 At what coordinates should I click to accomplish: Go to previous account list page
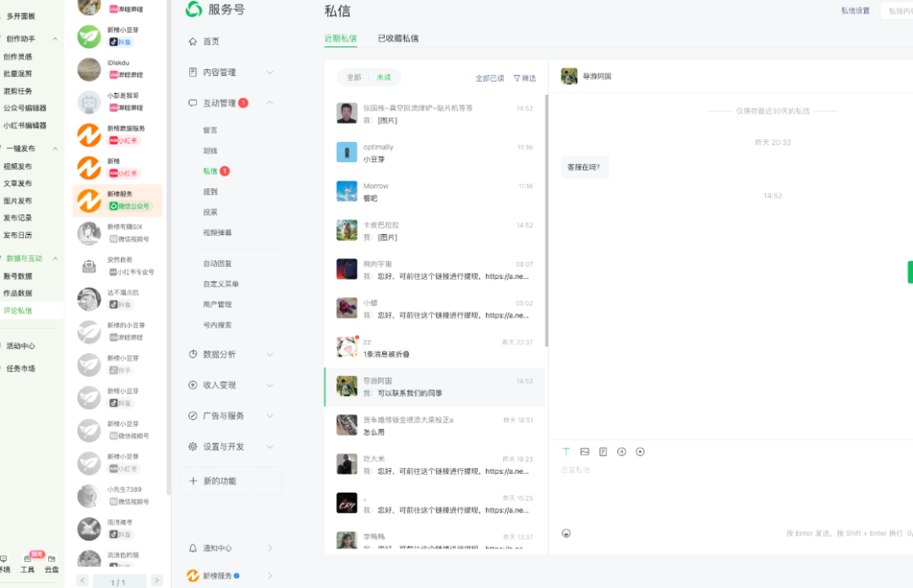click(83, 580)
